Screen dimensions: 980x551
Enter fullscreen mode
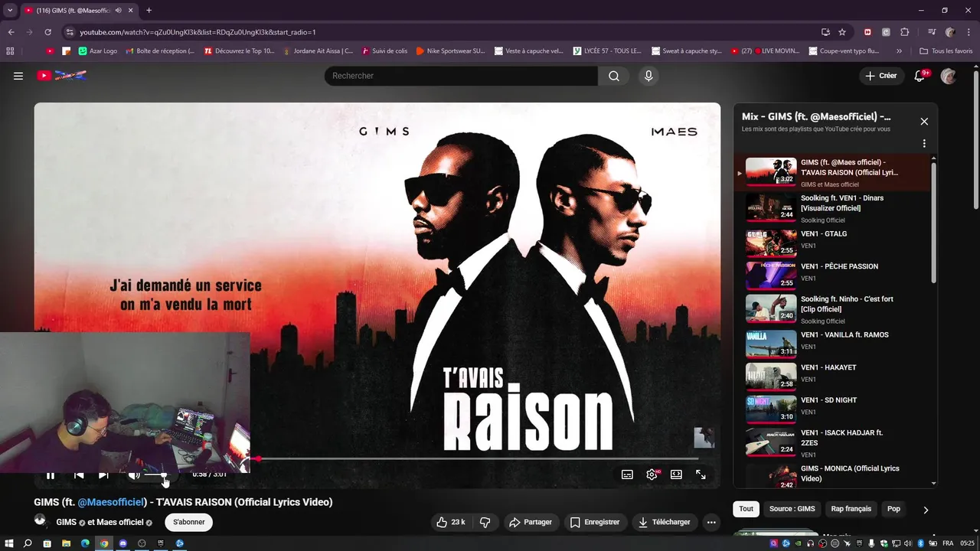point(701,474)
